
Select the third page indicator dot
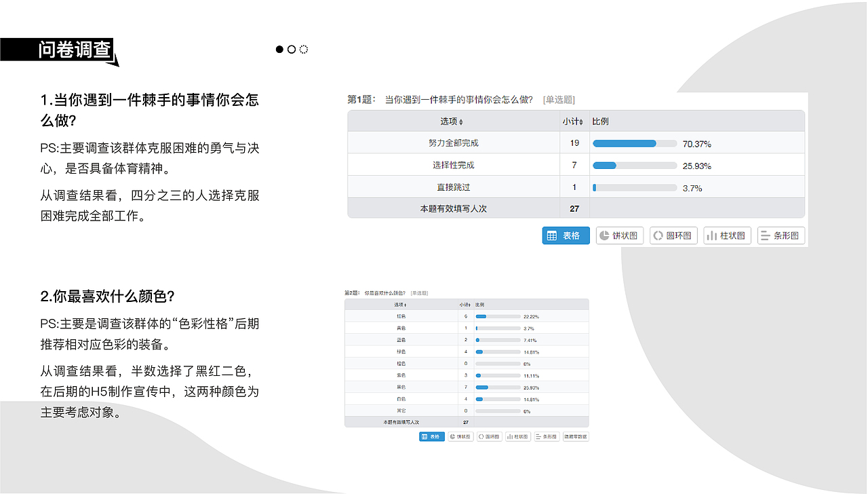303,49
